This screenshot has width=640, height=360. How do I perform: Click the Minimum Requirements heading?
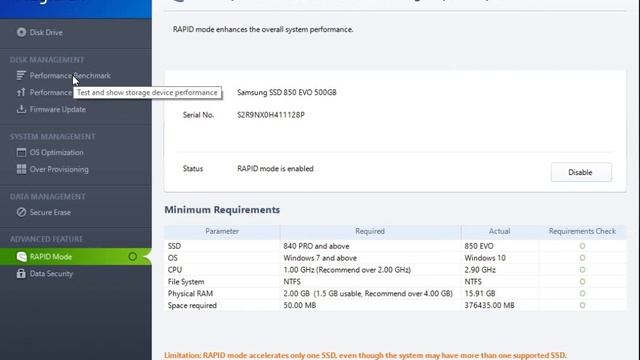click(222, 210)
